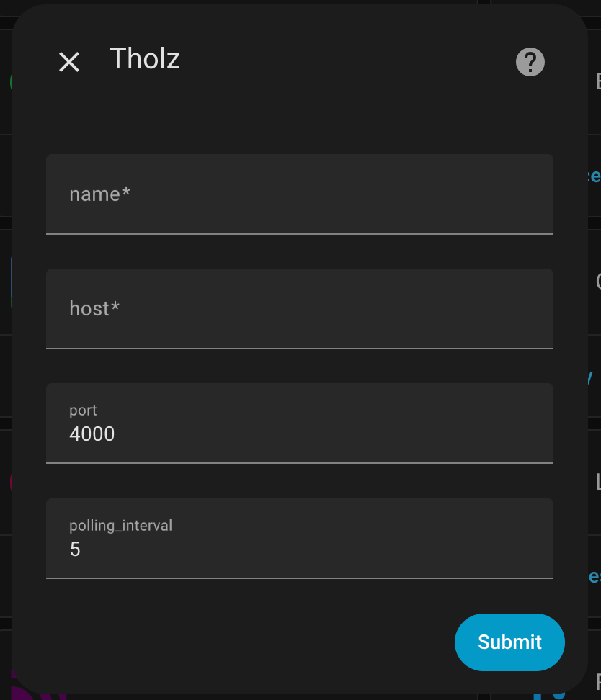Image resolution: width=601 pixels, height=700 pixels.
Task: Click the blue Submit button
Action: click(509, 642)
